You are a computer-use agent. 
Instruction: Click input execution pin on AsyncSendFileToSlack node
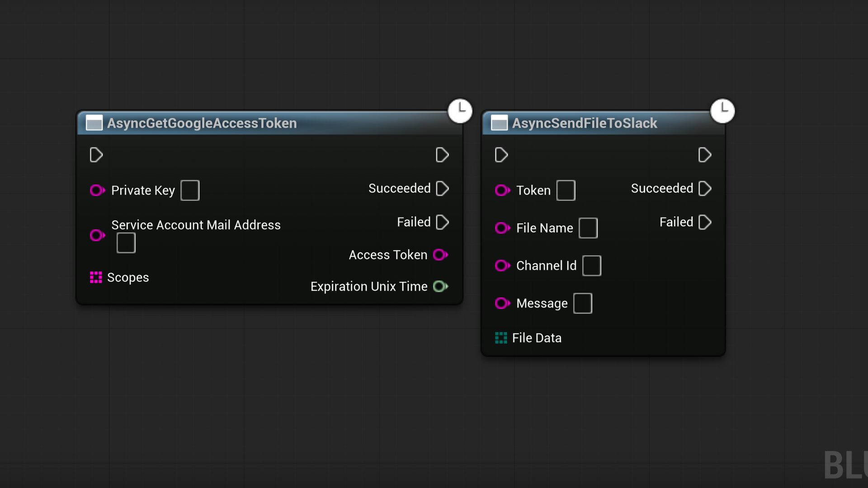tap(501, 155)
